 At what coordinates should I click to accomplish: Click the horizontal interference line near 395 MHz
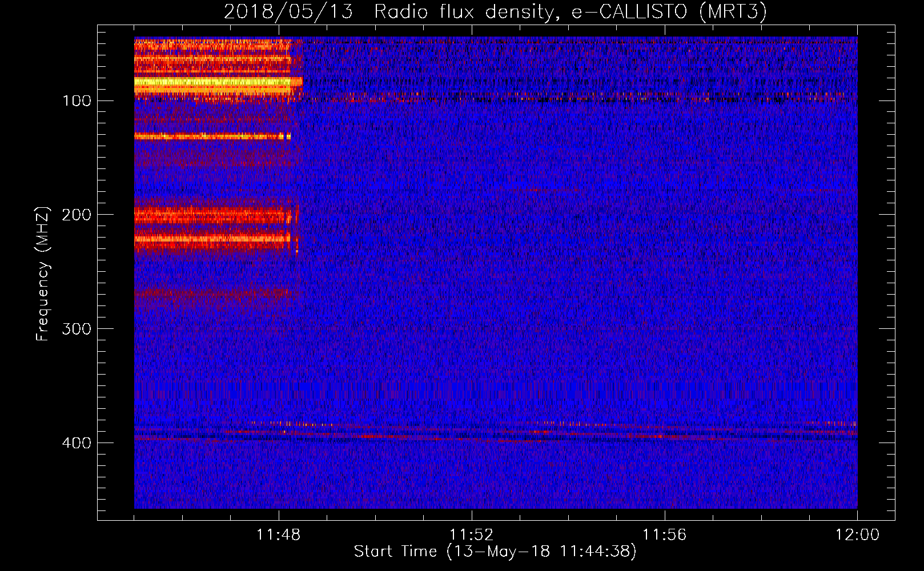click(x=496, y=437)
